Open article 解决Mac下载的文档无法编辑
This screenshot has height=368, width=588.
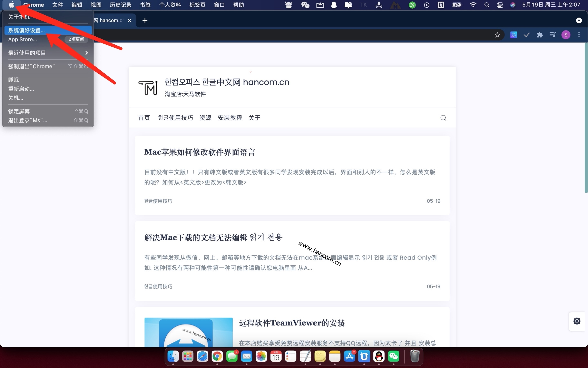click(213, 237)
